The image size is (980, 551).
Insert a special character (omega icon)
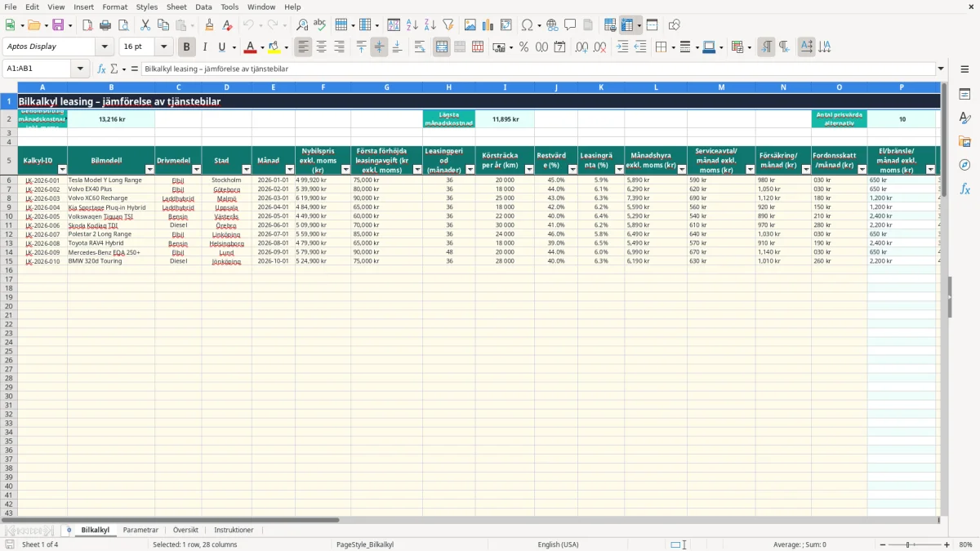527,25
